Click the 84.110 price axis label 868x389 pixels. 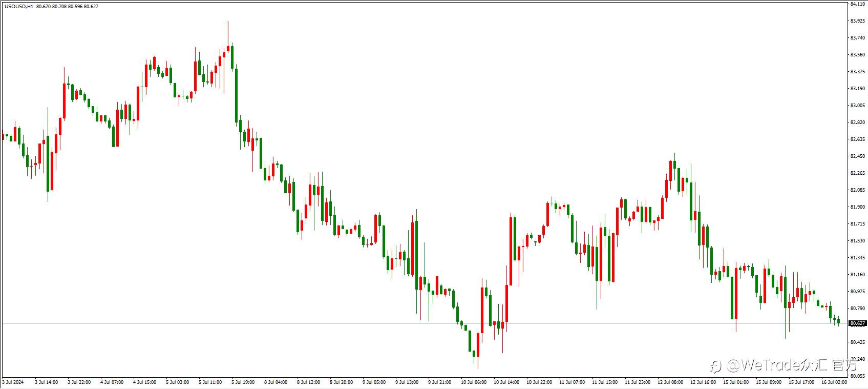click(x=857, y=4)
